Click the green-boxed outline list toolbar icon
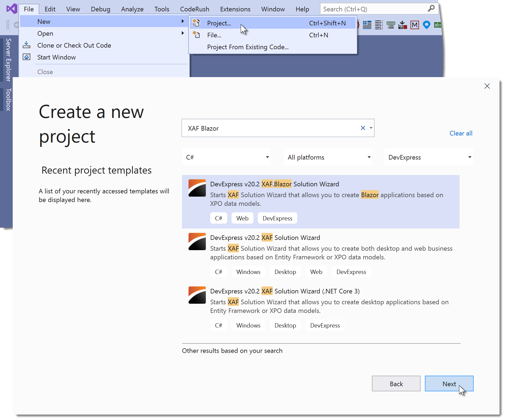This screenshot has width=505, height=420. [x=391, y=25]
